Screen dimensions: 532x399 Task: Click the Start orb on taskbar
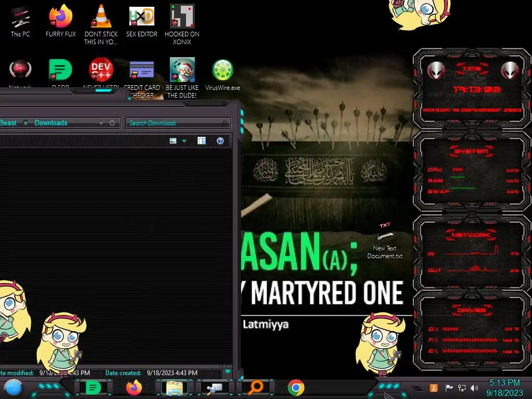click(14, 388)
